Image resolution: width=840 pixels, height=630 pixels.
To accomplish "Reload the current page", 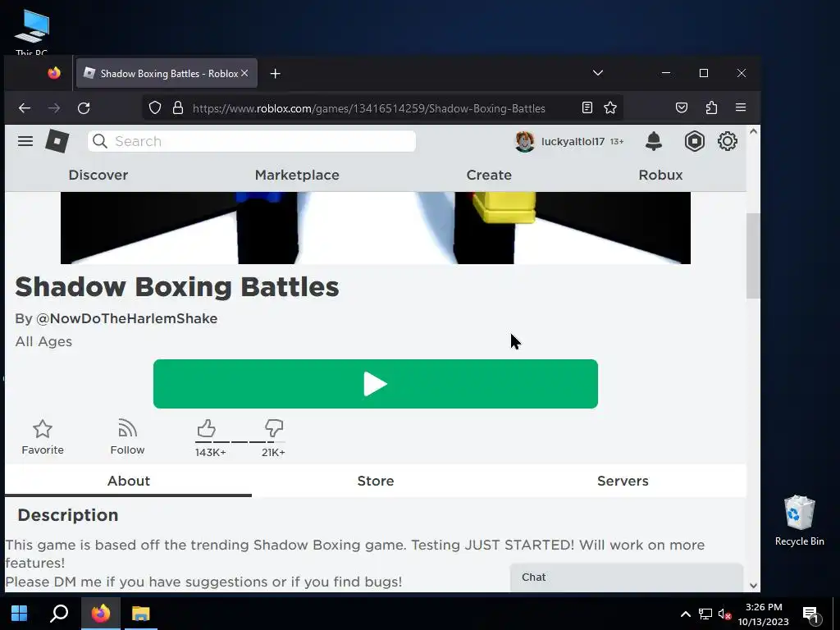I will 84,108.
